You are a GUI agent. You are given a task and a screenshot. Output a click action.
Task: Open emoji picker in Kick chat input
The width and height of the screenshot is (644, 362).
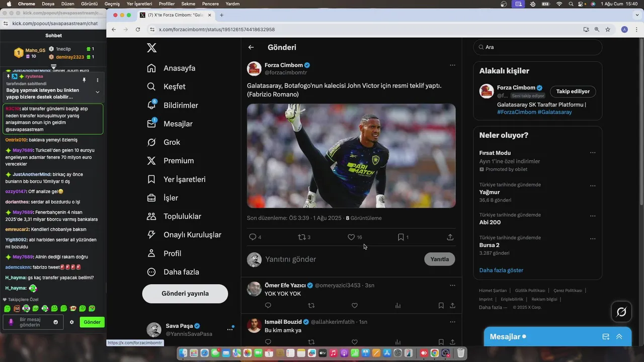coord(55,322)
